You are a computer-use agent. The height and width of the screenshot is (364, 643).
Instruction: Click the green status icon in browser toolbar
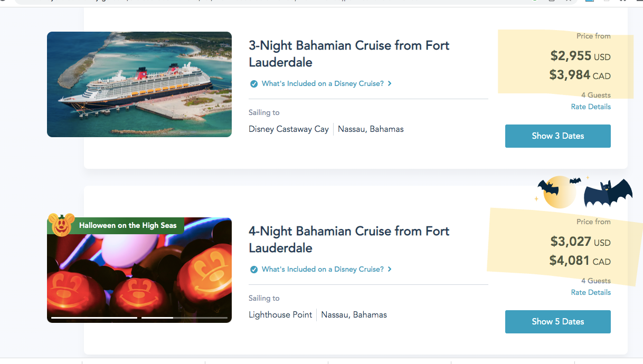[535, 2]
